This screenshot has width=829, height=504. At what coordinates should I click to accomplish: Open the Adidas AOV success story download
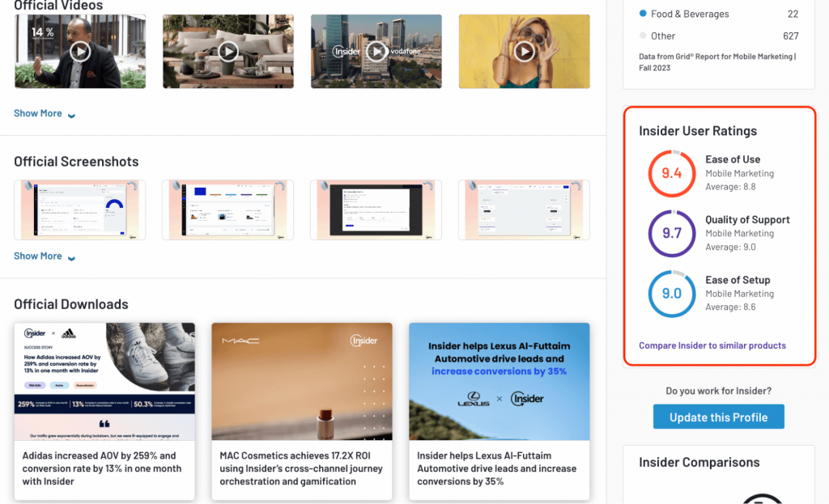(x=104, y=411)
